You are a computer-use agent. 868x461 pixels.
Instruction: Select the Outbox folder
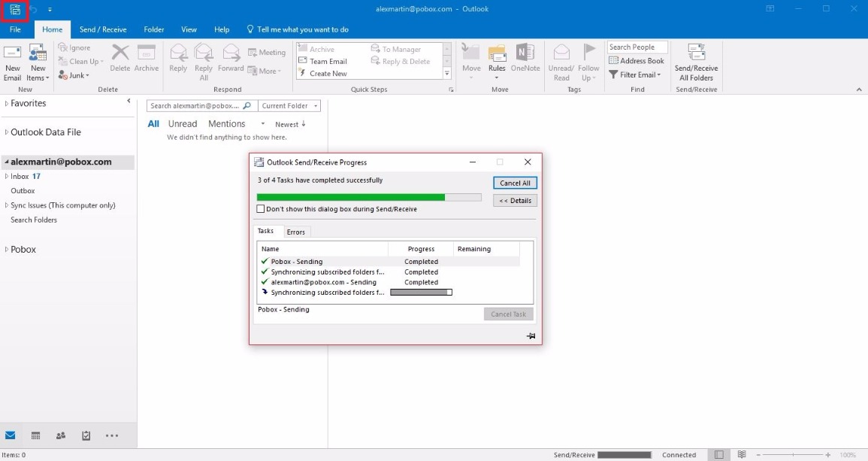click(x=23, y=190)
